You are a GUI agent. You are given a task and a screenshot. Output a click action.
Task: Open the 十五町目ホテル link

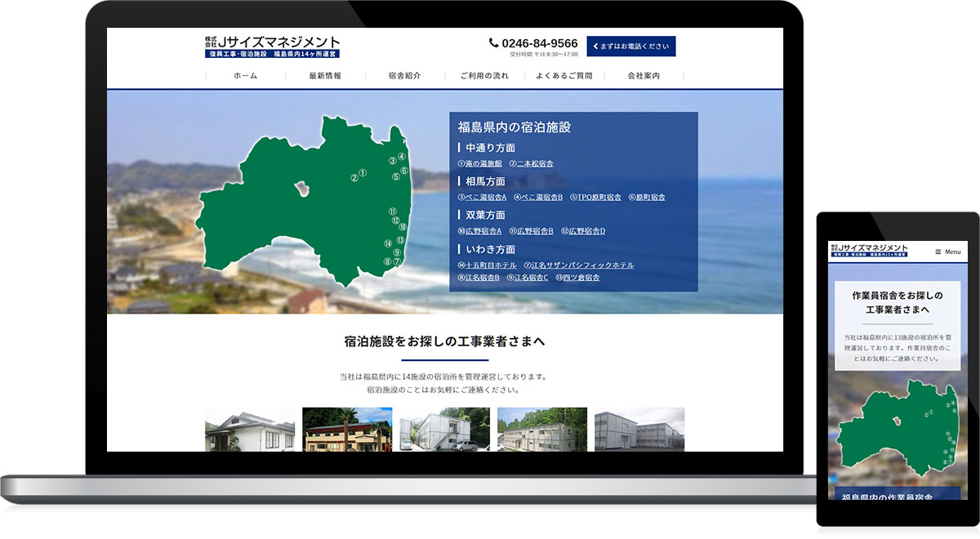(490, 265)
